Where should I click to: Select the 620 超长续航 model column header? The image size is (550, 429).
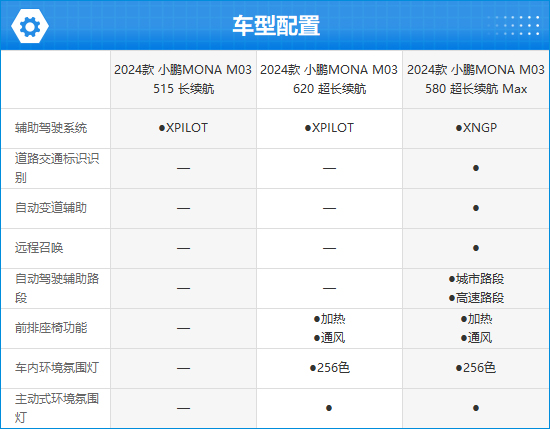pos(329,79)
